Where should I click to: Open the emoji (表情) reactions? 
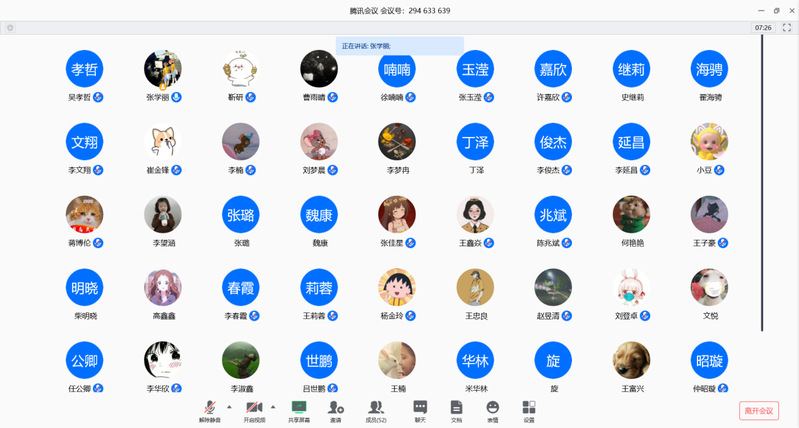pos(492,407)
